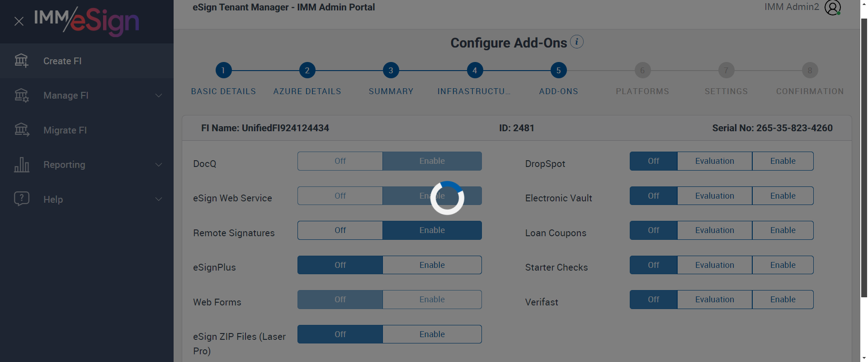Click the Create FI bank icon
Viewport: 868px width, 362px height.
(x=21, y=61)
